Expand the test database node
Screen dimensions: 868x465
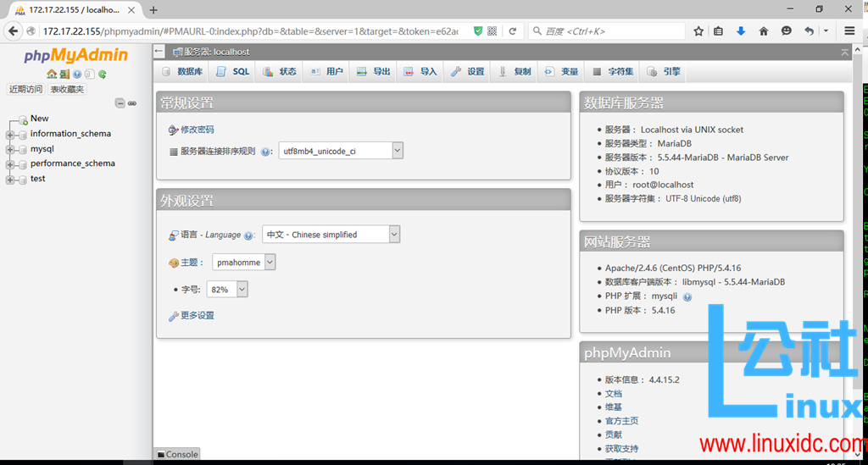pyautogui.click(x=9, y=180)
